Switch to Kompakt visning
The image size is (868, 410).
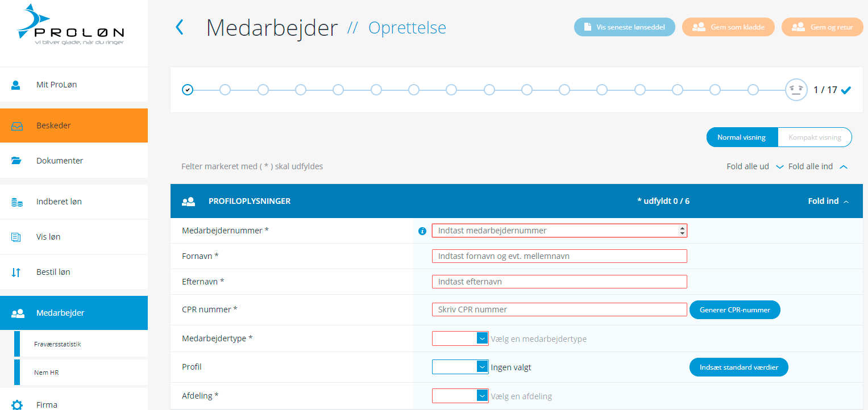(814, 137)
